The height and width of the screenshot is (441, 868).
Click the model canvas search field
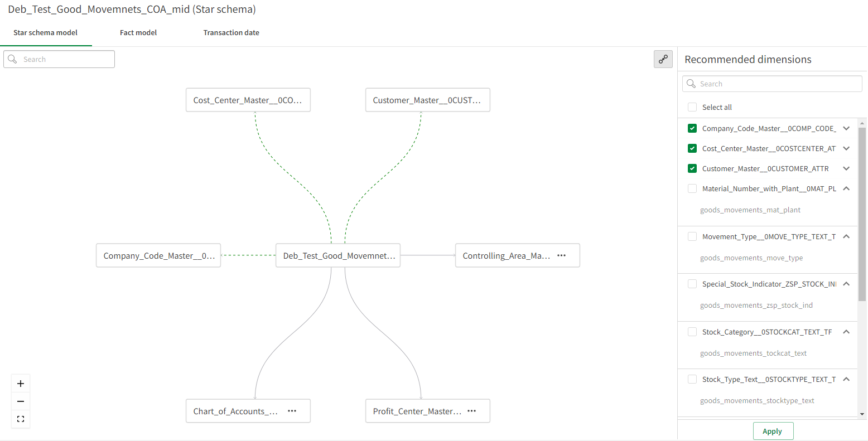(x=59, y=59)
